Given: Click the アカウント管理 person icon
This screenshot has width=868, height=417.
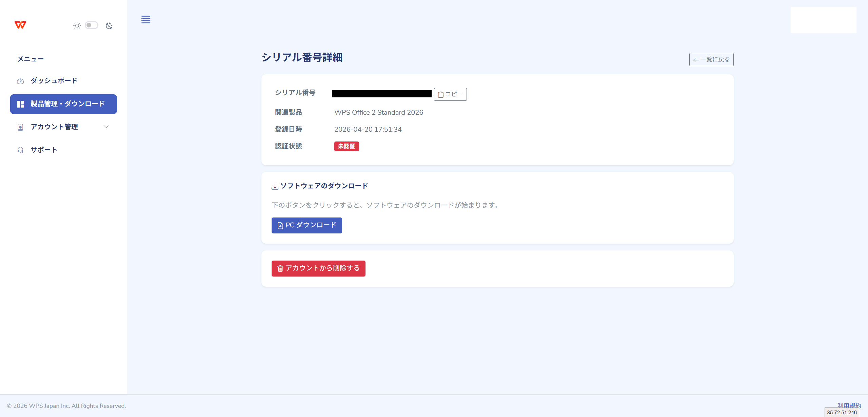Looking at the screenshot, I should 20,127.
